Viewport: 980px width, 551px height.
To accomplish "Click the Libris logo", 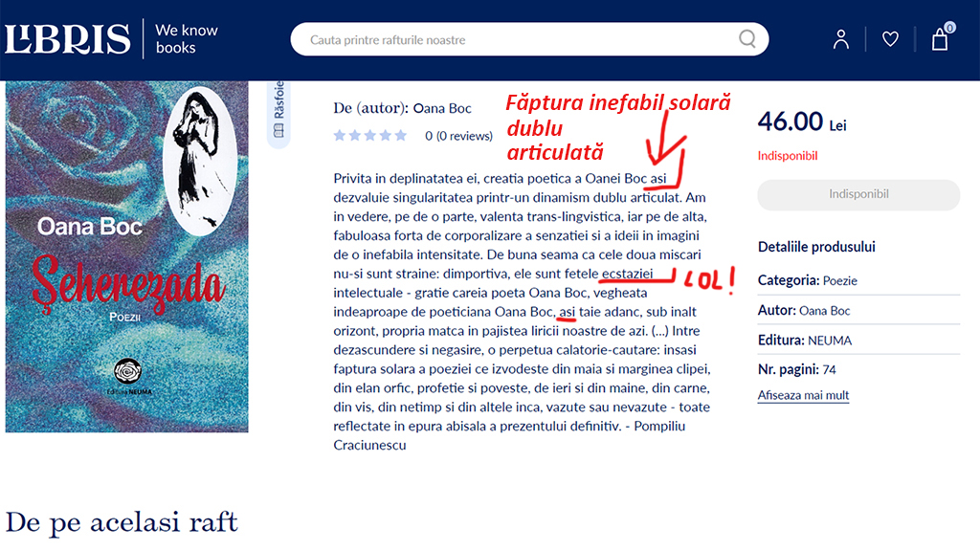I will point(68,39).
